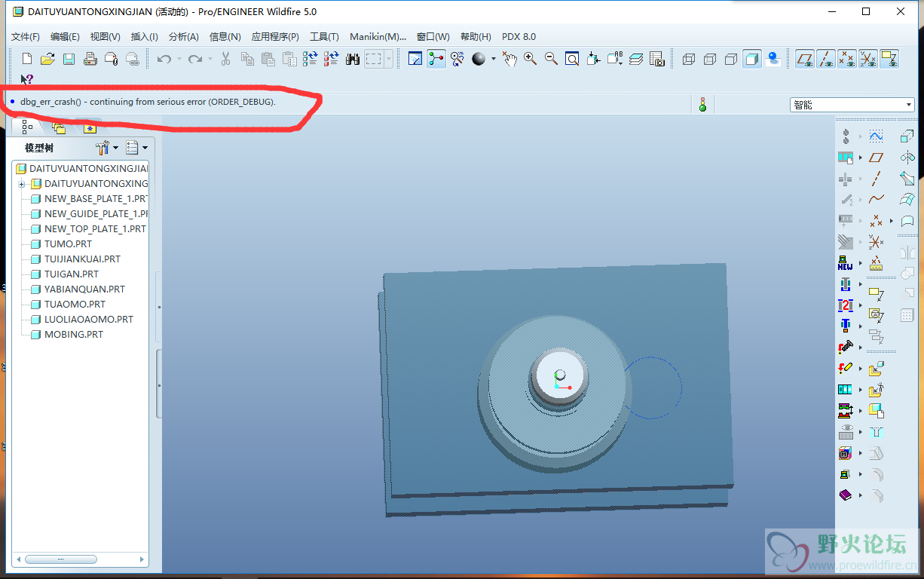
Task: Refit the model to screen
Action: (572, 59)
